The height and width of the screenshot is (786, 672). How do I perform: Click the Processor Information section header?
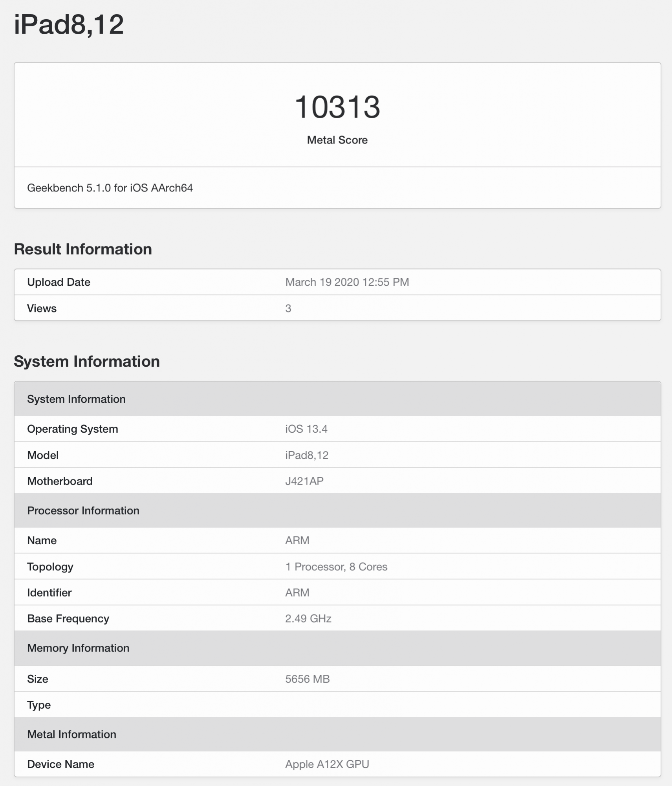point(337,511)
